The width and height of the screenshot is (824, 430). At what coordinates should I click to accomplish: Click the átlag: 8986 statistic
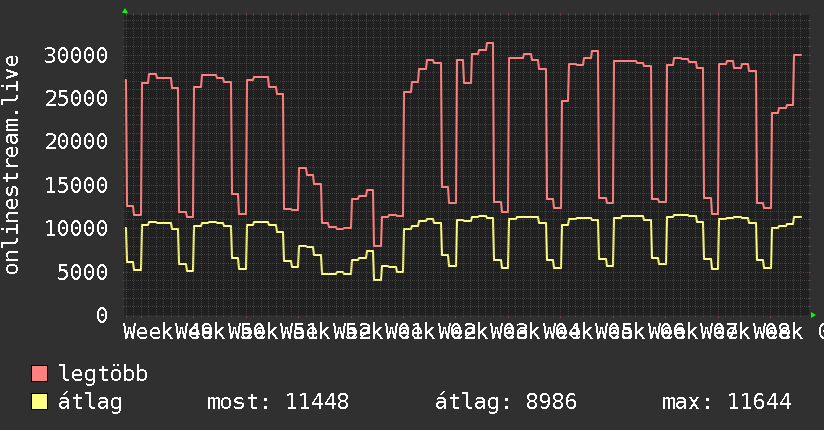tap(506, 402)
